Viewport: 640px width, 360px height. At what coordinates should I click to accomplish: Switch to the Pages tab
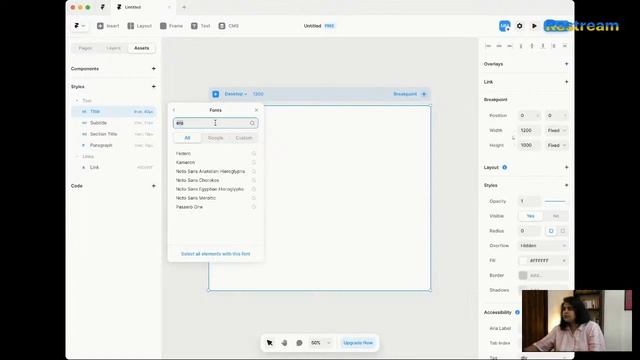point(85,48)
